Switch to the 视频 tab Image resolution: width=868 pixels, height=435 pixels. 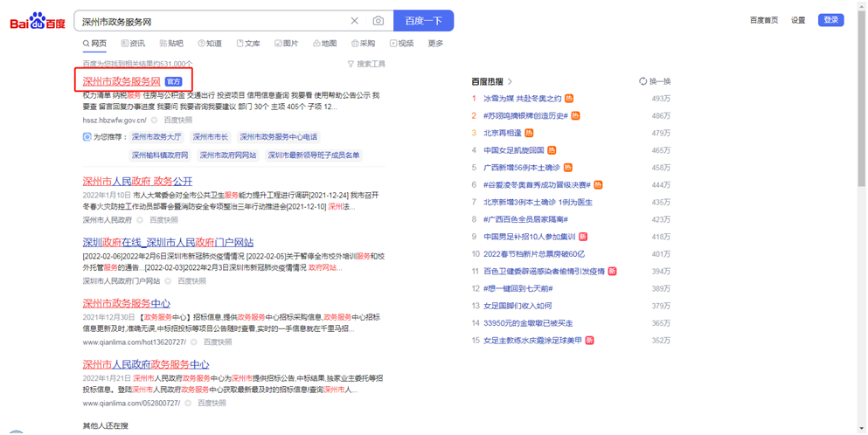(x=402, y=43)
